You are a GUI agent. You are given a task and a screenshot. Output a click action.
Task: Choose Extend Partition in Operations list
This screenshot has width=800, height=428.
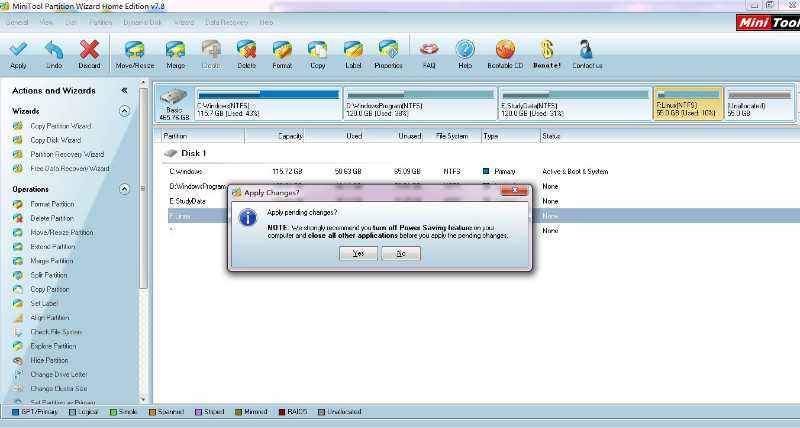point(53,246)
